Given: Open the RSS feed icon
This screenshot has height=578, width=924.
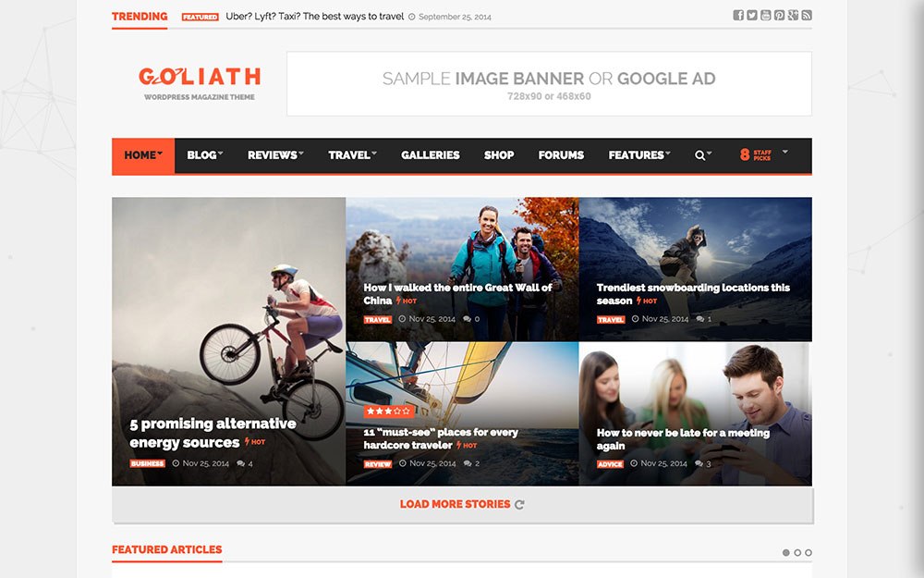Looking at the screenshot, I should click(807, 16).
